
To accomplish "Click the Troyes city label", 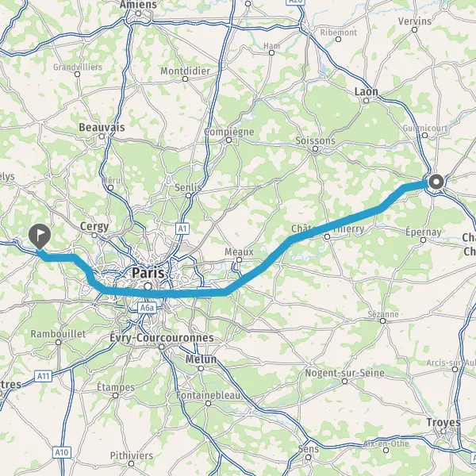I will click(x=443, y=422).
